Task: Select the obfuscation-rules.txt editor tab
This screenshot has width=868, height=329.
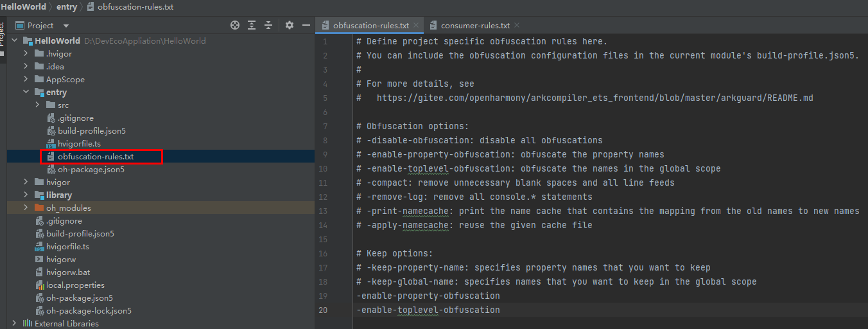Action: tap(370, 26)
